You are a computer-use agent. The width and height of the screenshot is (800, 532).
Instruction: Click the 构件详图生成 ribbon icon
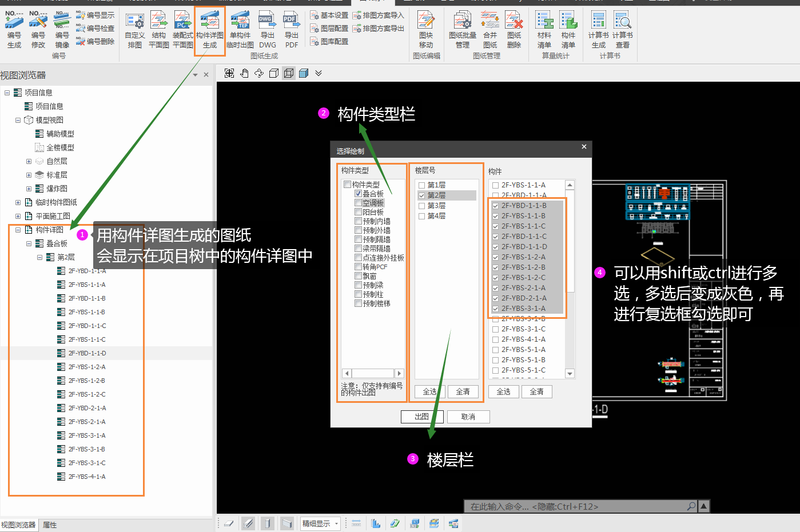[210, 30]
